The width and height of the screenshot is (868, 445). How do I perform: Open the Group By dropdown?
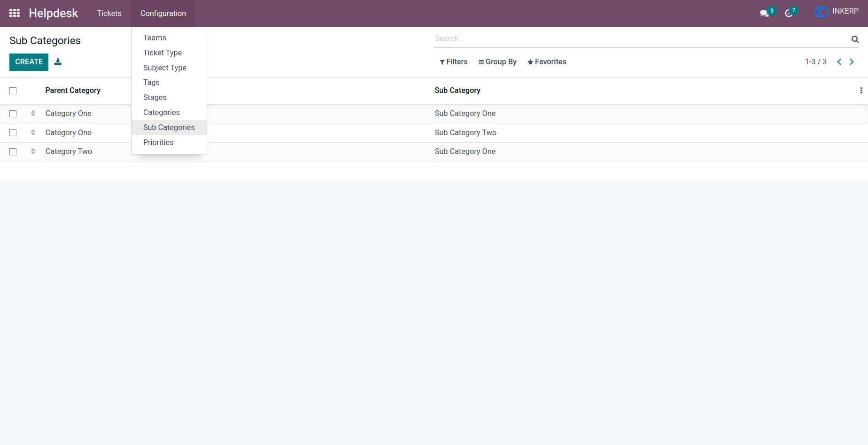tap(497, 62)
